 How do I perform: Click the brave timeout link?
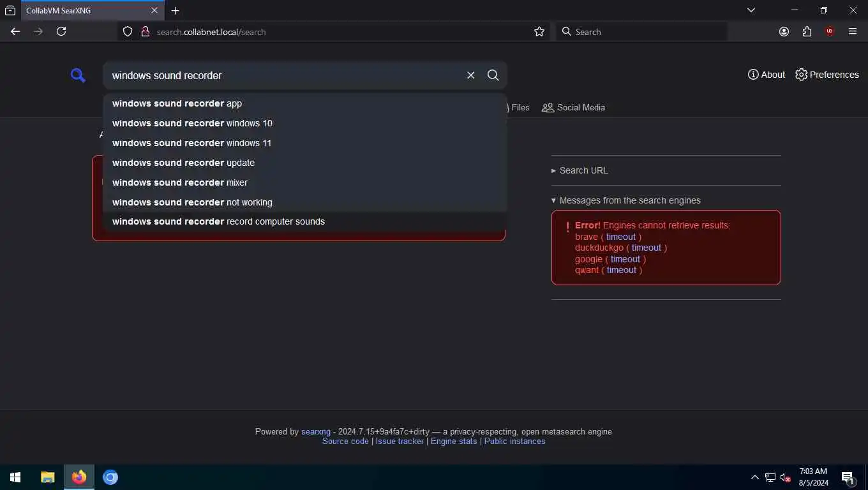621,237
